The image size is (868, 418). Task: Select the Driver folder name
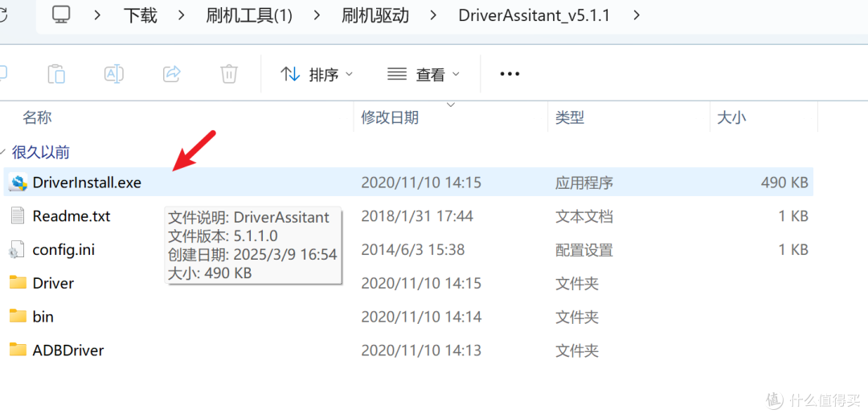53,284
